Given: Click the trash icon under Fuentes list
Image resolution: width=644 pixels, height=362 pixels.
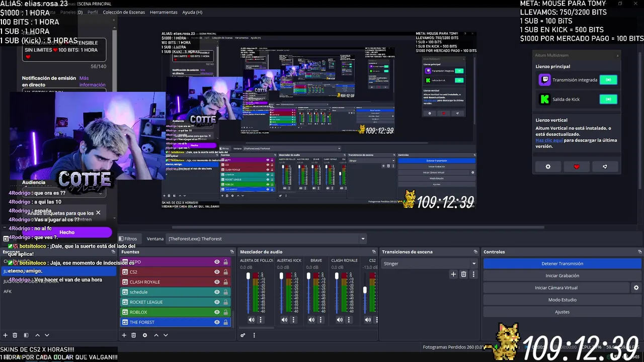Looking at the screenshot, I should (x=134, y=335).
